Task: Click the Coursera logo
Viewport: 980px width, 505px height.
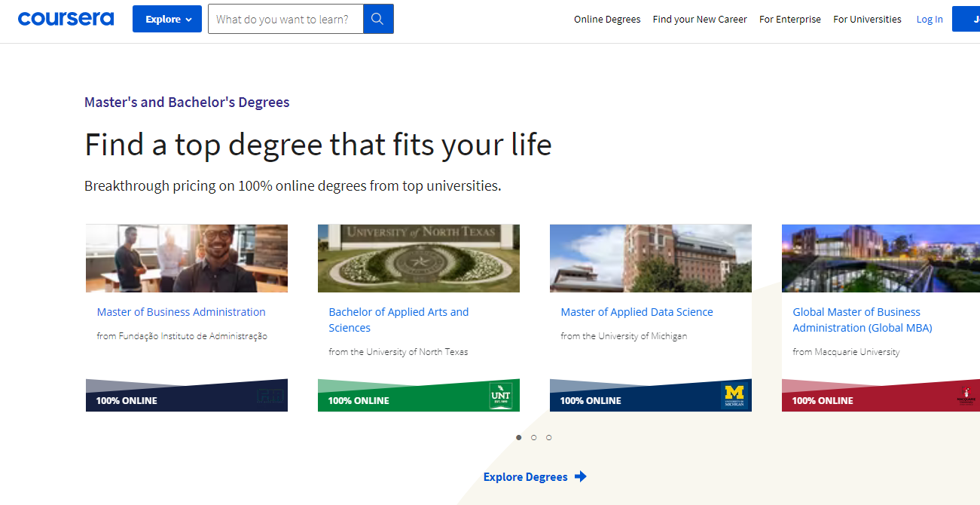Action: pos(66,19)
